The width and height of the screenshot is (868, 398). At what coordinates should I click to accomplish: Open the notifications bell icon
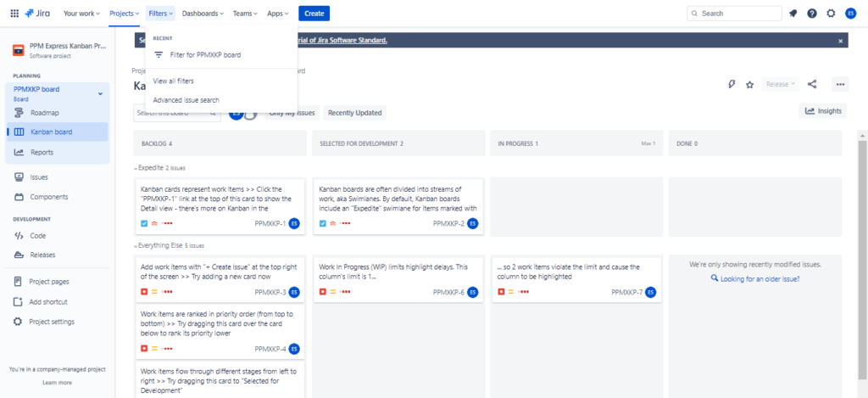pyautogui.click(x=793, y=14)
